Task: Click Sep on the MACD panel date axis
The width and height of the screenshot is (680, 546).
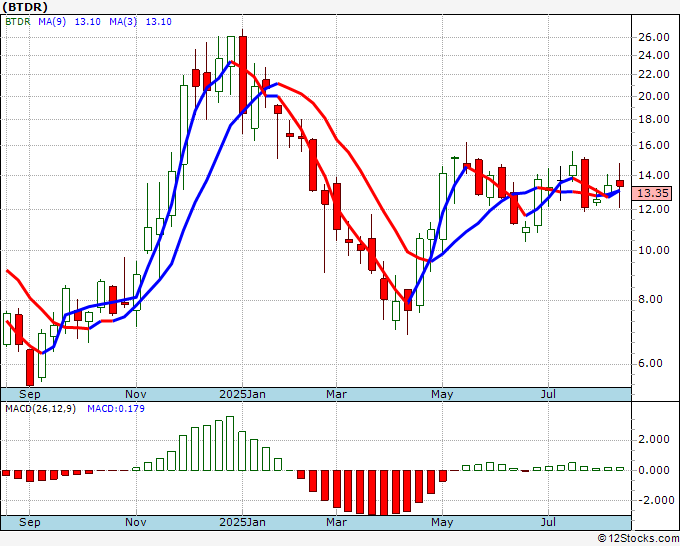Action: pyautogui.click(x=29, y=522)
